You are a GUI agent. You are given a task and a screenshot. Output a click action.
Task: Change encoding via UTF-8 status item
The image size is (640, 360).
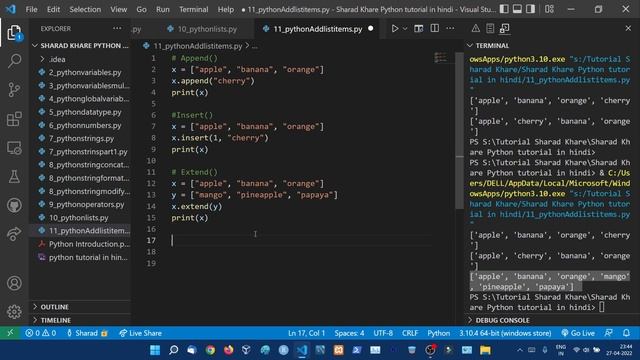(383, 333)
